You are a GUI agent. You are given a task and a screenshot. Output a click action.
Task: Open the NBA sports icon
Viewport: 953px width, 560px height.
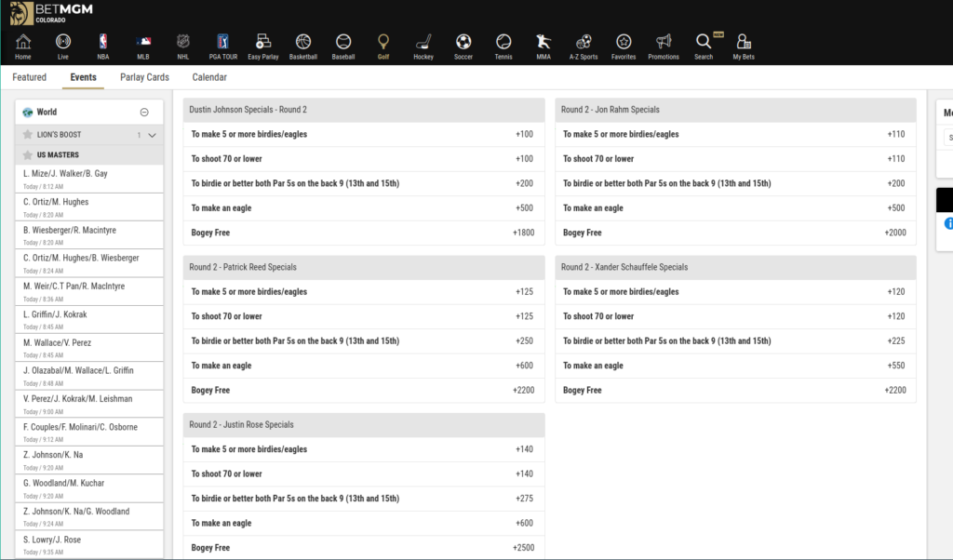point(103,42)
